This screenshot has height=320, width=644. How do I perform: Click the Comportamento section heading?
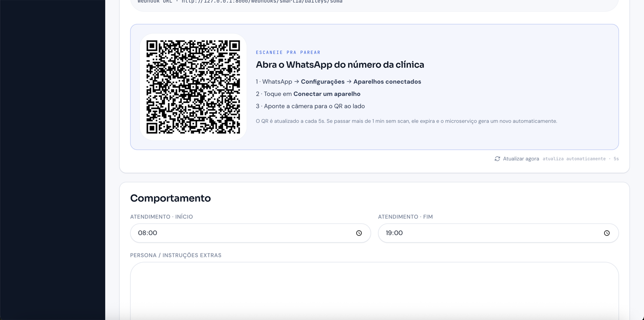[170, 198]
